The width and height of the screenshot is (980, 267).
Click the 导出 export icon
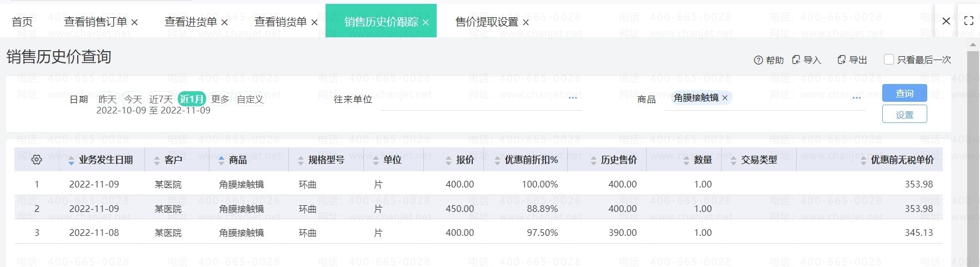[842, 60]
